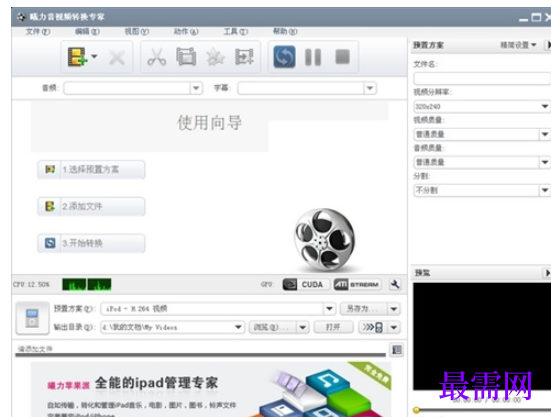
Task: Maximize the converter window
Action: (536, 17)
